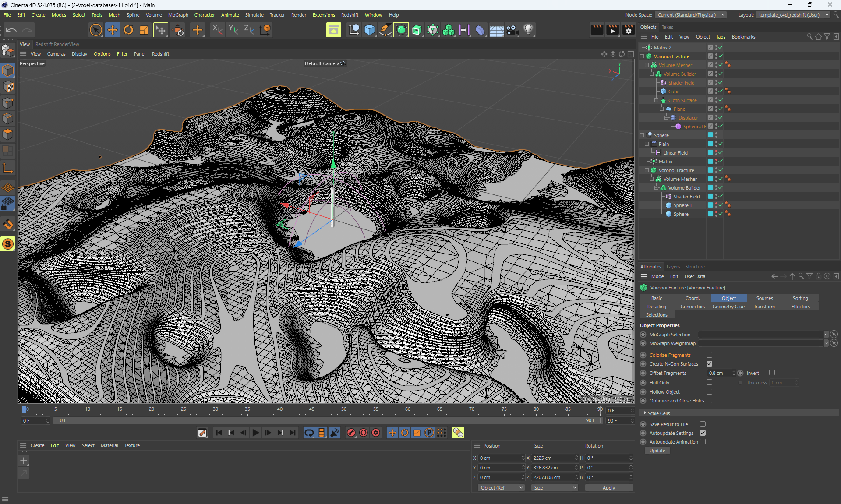
Task: Click the Undo arrow icon
Action: click(11, 30)
